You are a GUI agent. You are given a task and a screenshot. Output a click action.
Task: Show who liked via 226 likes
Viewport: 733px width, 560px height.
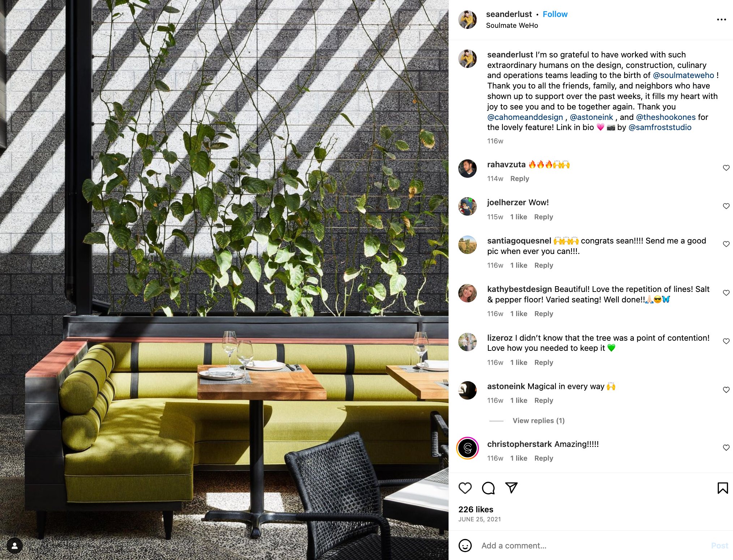point(476,509)
